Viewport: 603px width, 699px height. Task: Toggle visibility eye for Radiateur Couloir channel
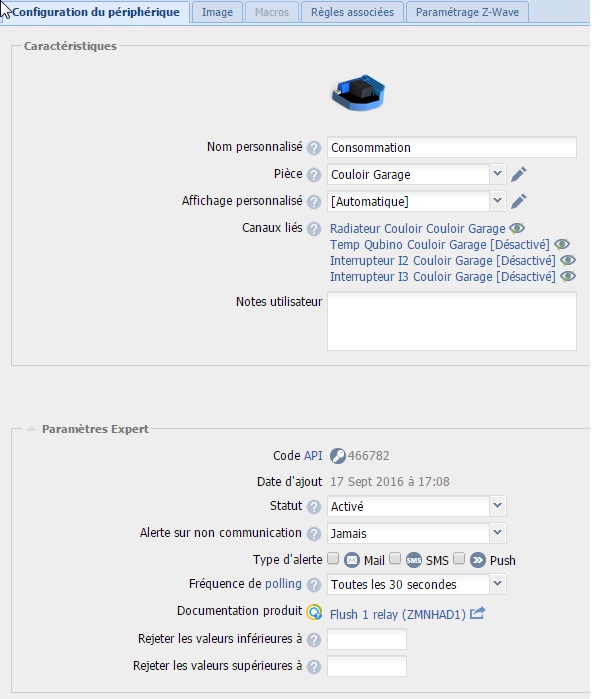pyautogui.click(x=517, y=228)
